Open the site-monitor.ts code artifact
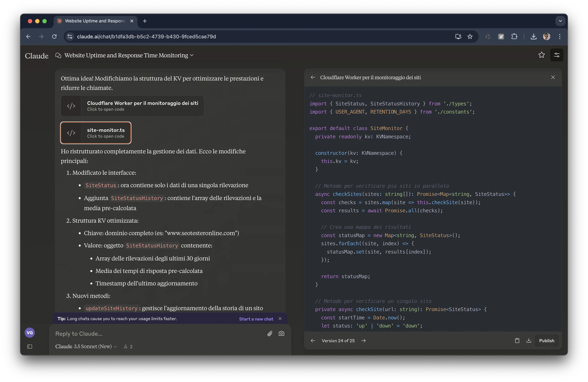This screenshot has width=588, height=382. 96,133
